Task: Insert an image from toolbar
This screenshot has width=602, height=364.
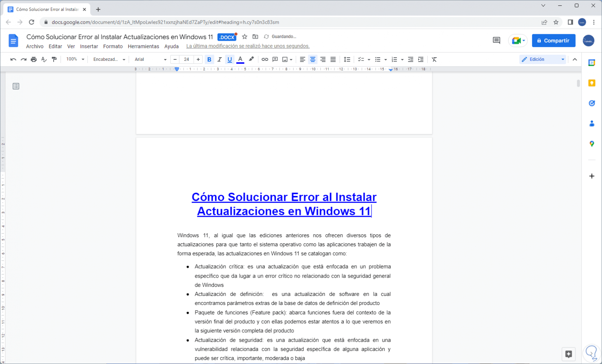Action: [285, 59]
